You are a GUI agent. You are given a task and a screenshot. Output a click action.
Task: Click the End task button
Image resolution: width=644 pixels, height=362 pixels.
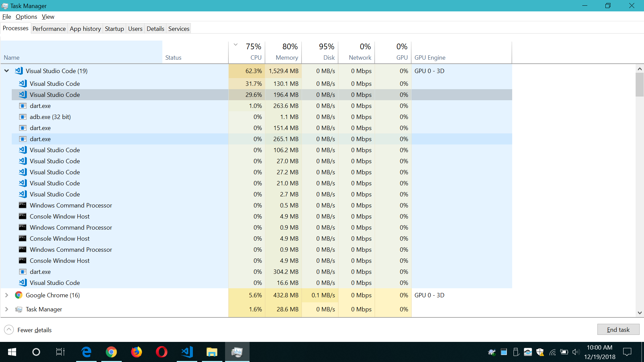[618, 329]
